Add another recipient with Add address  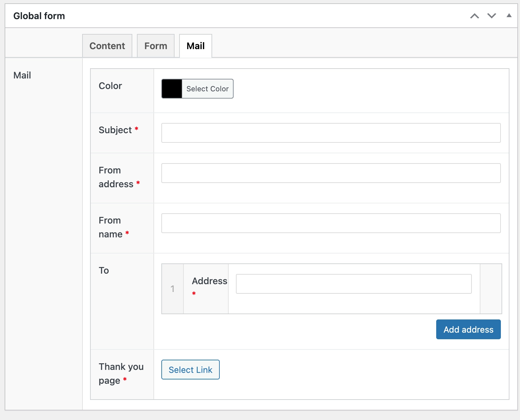(x=468, y=329)
